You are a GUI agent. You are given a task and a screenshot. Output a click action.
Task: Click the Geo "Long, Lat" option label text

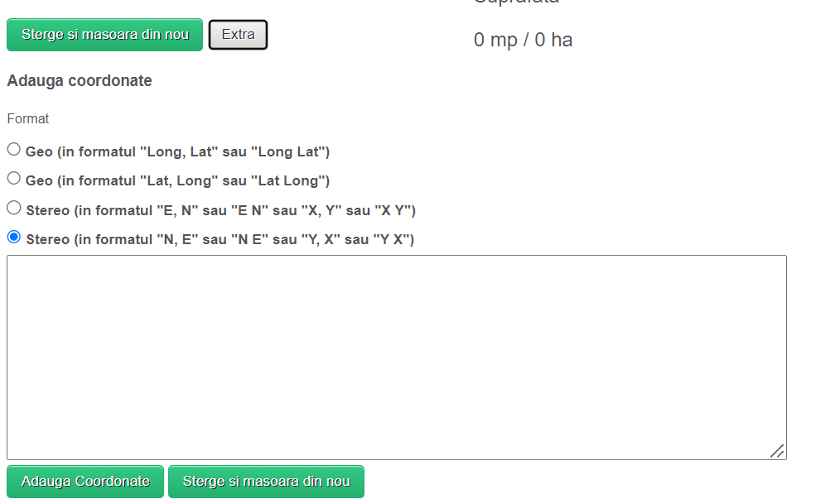[178, 152]
